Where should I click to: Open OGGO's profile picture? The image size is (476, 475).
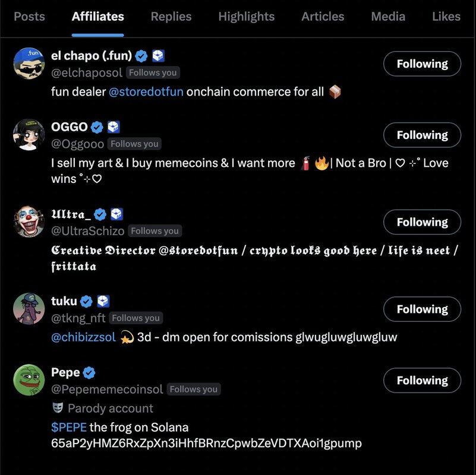(x=29, y=135)
